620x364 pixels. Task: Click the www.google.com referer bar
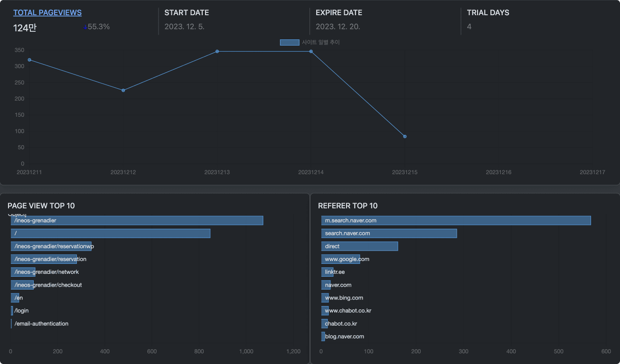click(x=341, y=259)
